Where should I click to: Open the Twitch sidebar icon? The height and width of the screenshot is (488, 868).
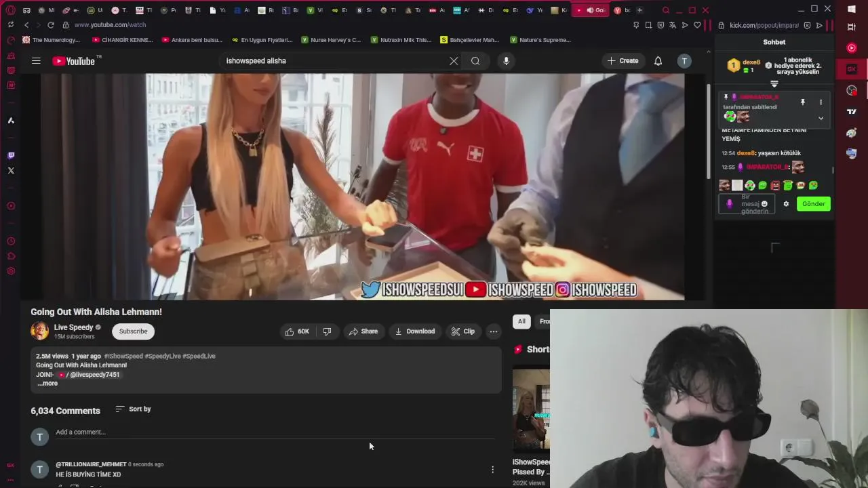coord(11,155)
